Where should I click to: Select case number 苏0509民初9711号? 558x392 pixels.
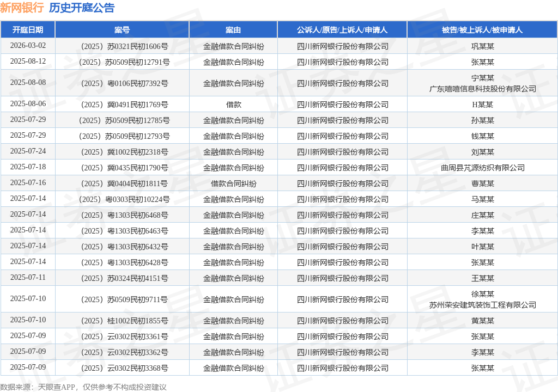point(125,299)
